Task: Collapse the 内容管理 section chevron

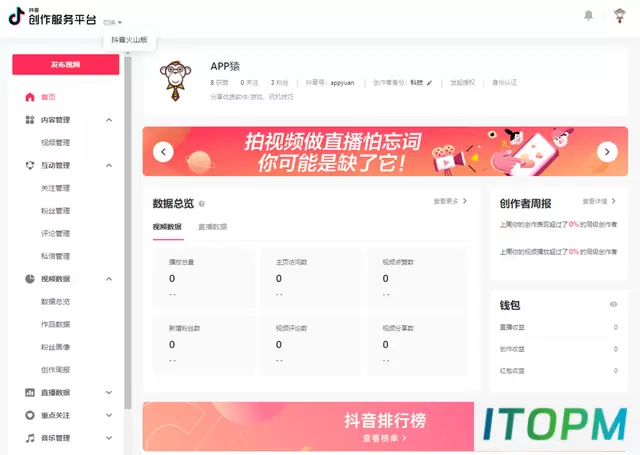Action: (x=109, y=120)
